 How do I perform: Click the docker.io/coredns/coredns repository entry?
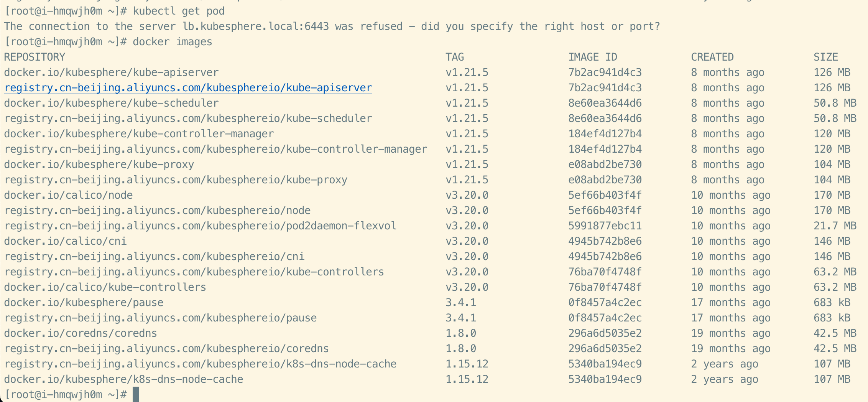[81, 333]
